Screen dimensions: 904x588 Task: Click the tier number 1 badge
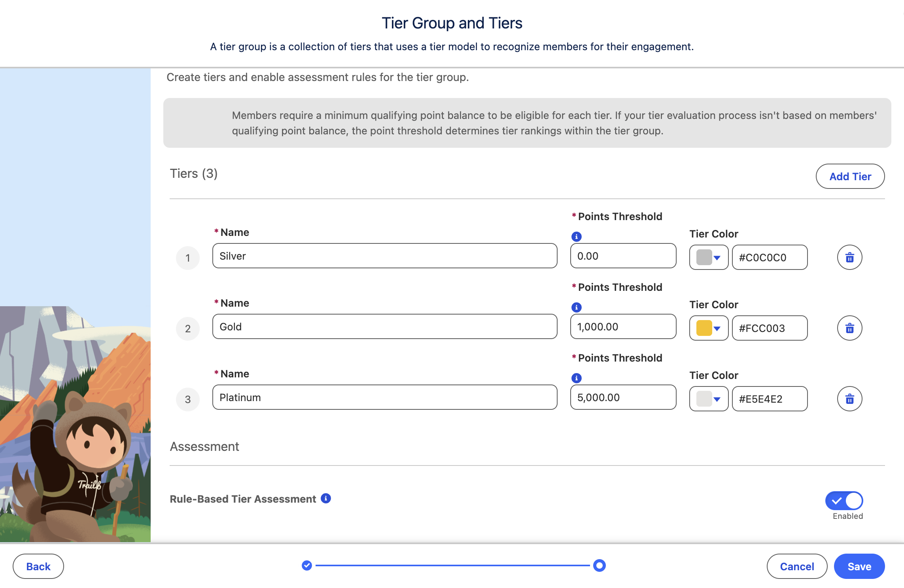click(188, 258)
